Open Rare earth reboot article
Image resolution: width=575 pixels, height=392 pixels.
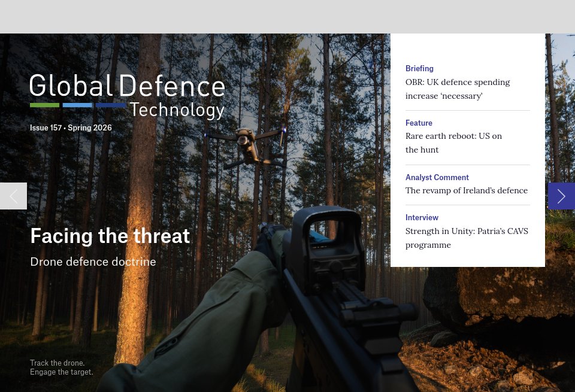coord(453,143)
